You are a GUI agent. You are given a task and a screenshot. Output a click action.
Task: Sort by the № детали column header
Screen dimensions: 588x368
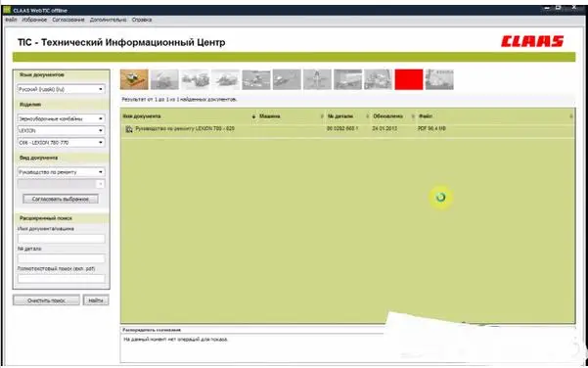(340, 116)
